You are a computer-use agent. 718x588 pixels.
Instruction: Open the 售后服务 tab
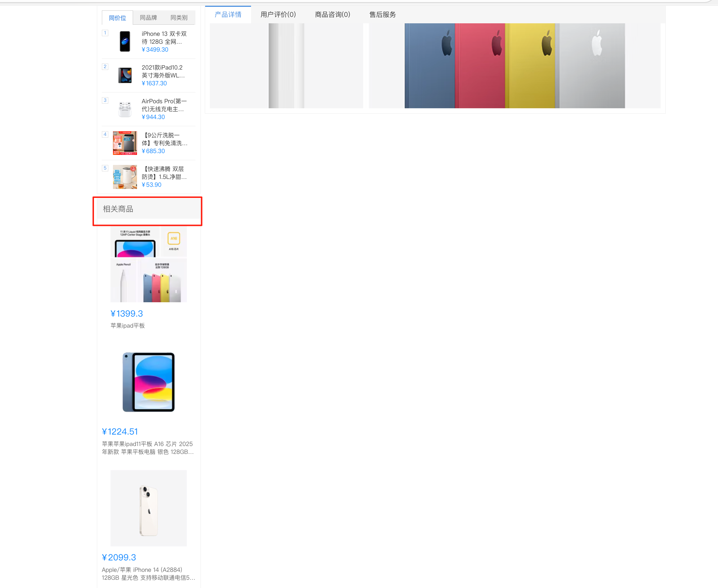383,14
